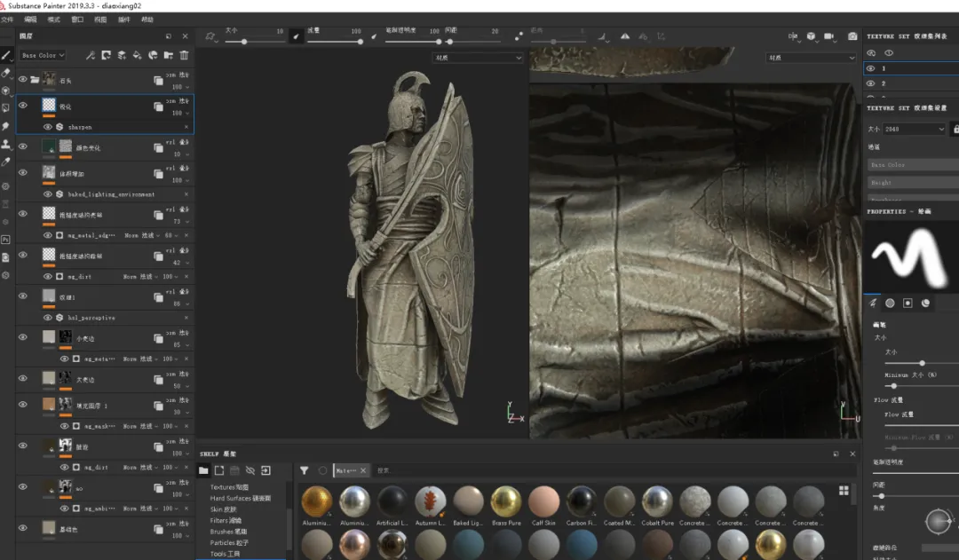Select the Hard Surfaces shelf category

(240, 498)
